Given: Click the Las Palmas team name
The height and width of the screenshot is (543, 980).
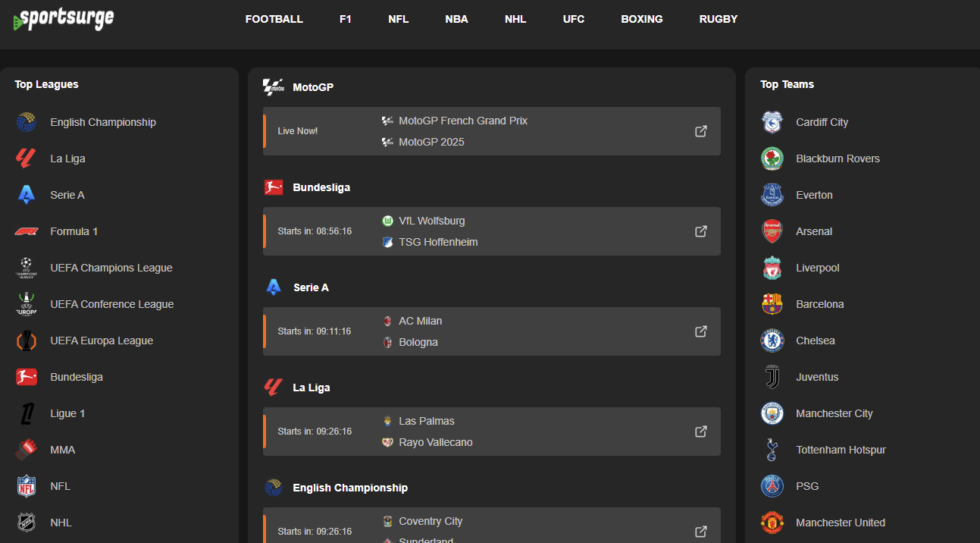Looking at the screenshot, I should 427,421.
